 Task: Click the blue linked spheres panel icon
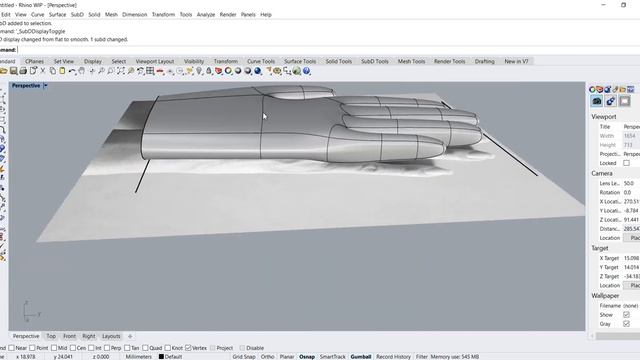[611, 101]
